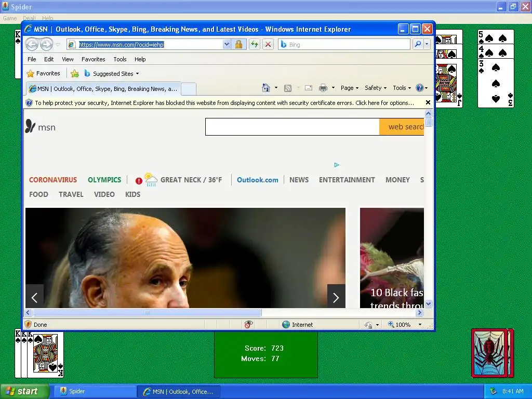Click the Internet zone globe in status bar
This screenshot has height=399, width=532.
click(286, 324)
